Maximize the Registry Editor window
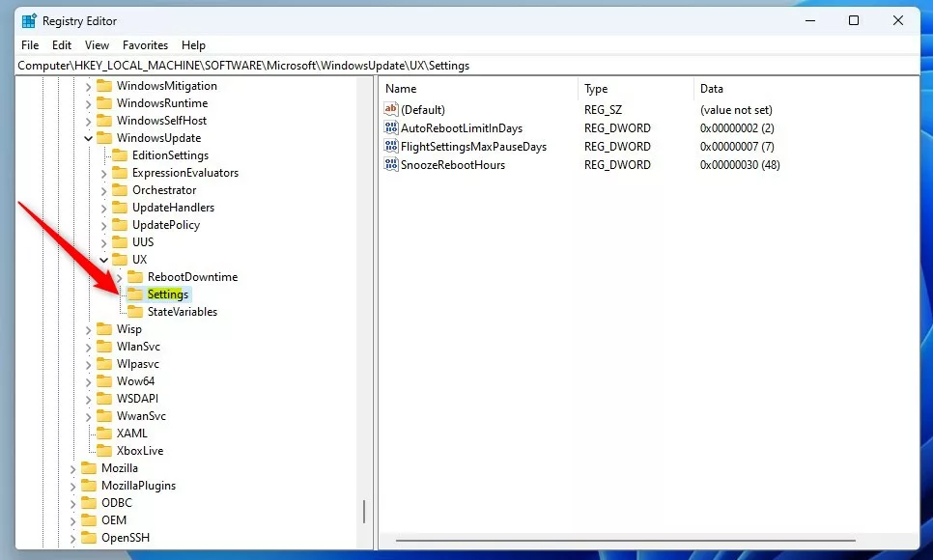The height and width of the screenshot is (560, 933). tap(853, 21)
